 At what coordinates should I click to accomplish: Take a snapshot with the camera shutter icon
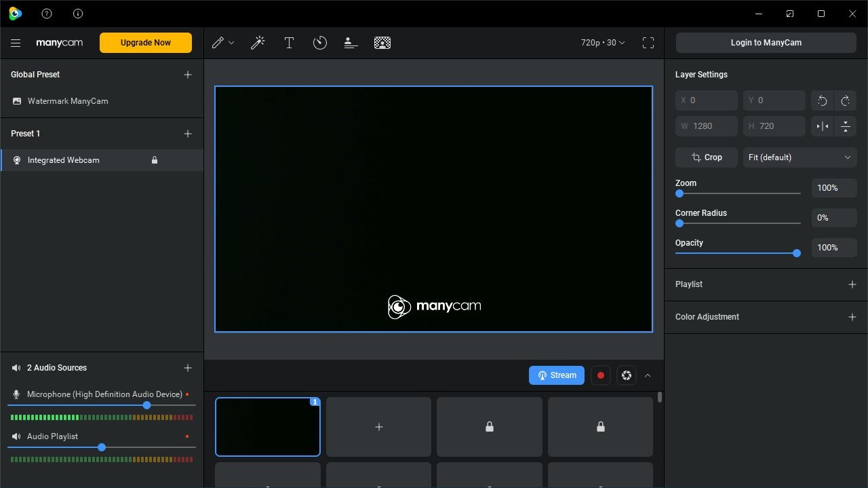click(x=627, y=375)
